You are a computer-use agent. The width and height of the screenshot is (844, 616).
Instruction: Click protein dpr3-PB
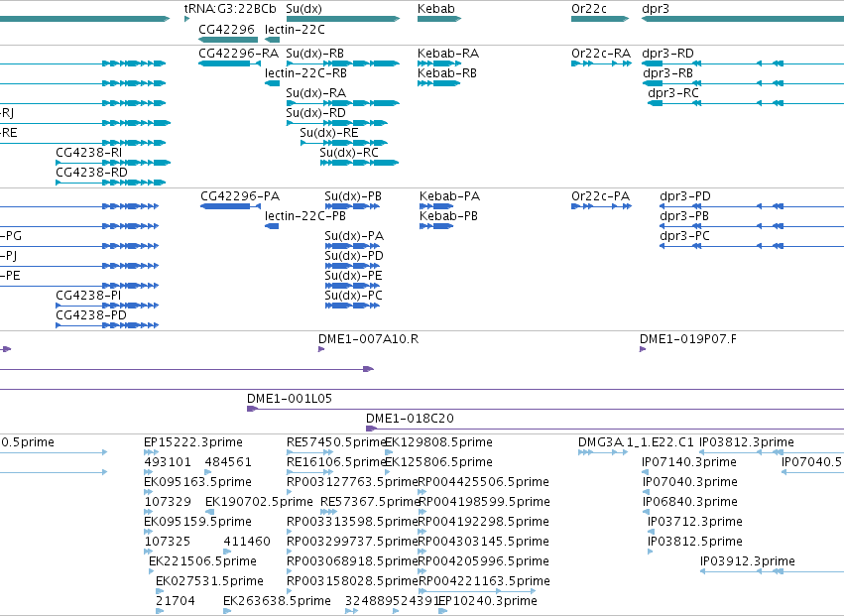tap(684, 216)
